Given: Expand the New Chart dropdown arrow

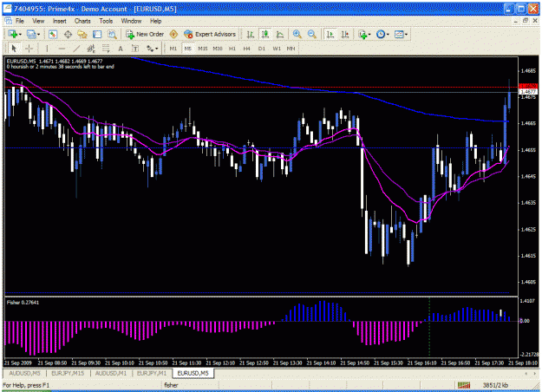Looking at the screenshot, I should tap(20, 34).
